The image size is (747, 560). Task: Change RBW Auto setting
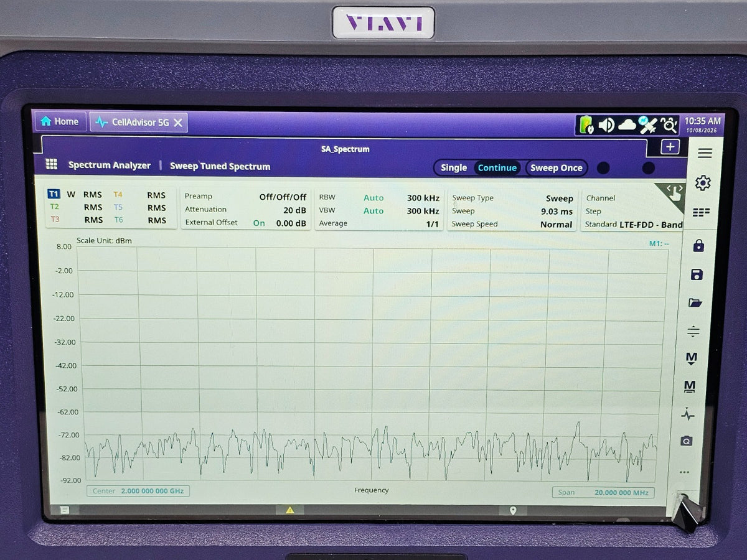(x=374, y=198)
